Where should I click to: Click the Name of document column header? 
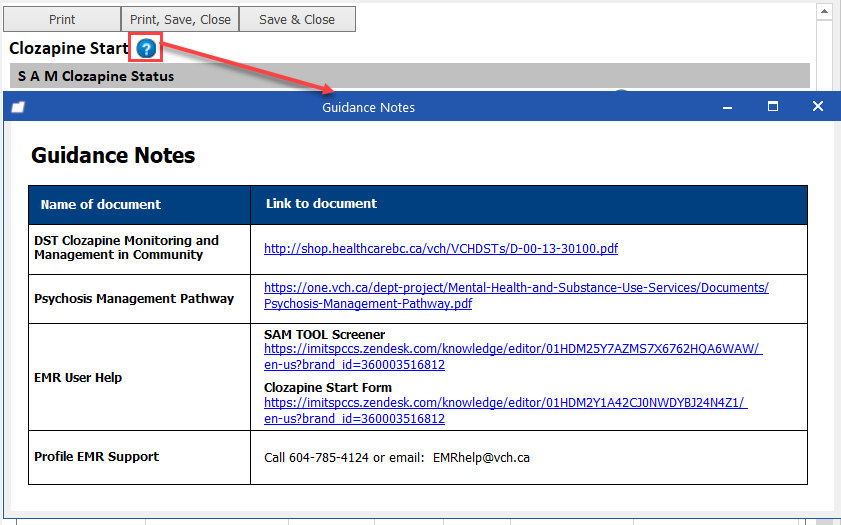click(x=101, y=204)
